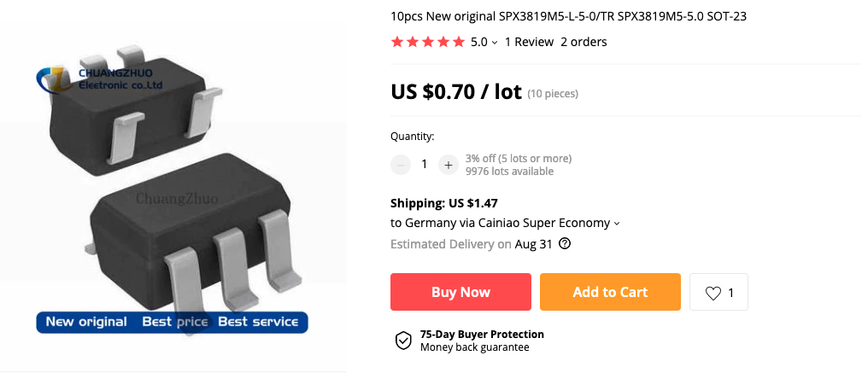This screenshot has width=868, height=373.
Task: Click the Shipping: US $1.47 label
Action: point(444,204)
